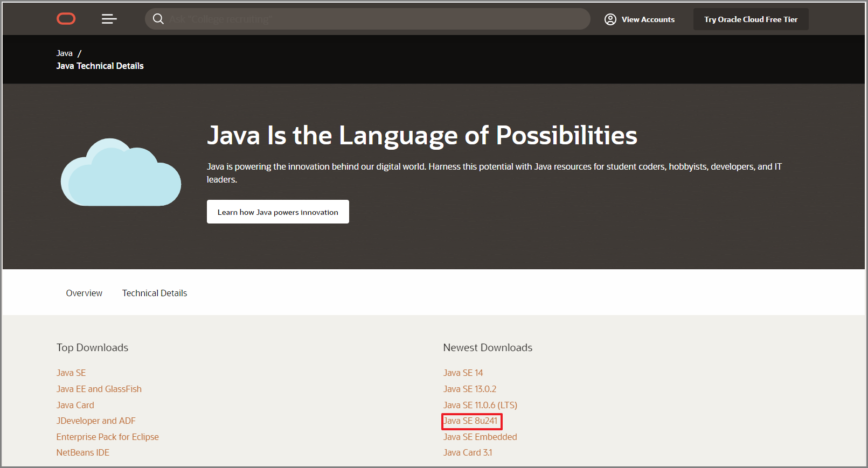Image resolution: width=868 pixels, height=468 pixels.
Task: Click the View Accounts user icon
Action: coord(610,19)
